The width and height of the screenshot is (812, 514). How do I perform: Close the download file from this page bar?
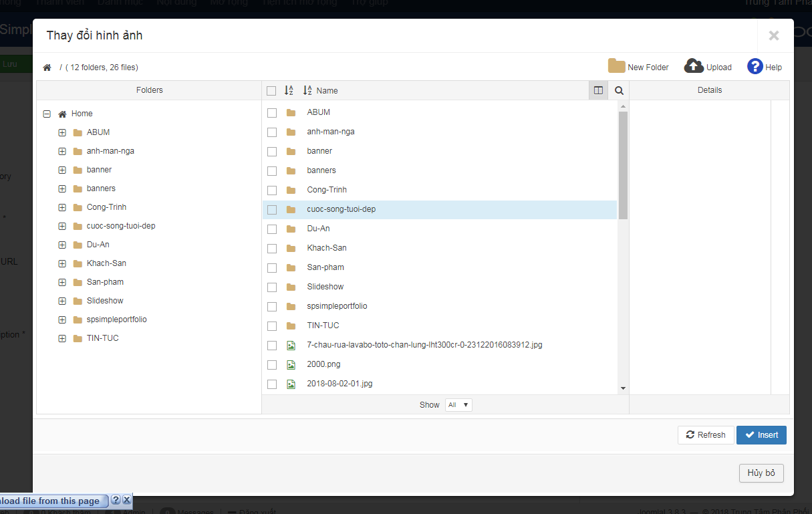tap(126, 500)
